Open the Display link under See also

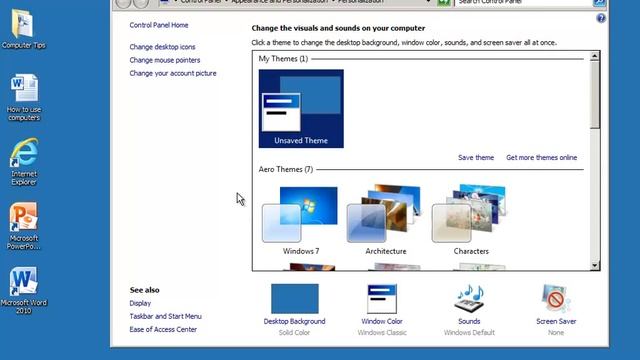tap(140, 303)
